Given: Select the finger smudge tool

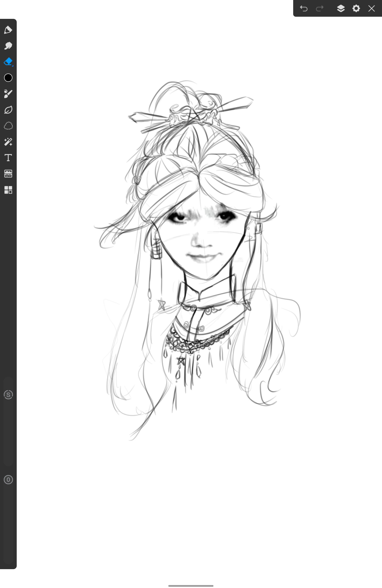Looking at the screenshot, I should pos(8,46).
